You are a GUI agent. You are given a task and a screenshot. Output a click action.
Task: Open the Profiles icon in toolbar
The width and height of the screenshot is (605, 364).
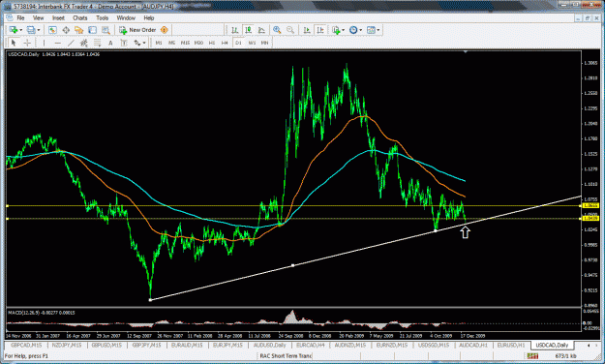coord(31,30)
